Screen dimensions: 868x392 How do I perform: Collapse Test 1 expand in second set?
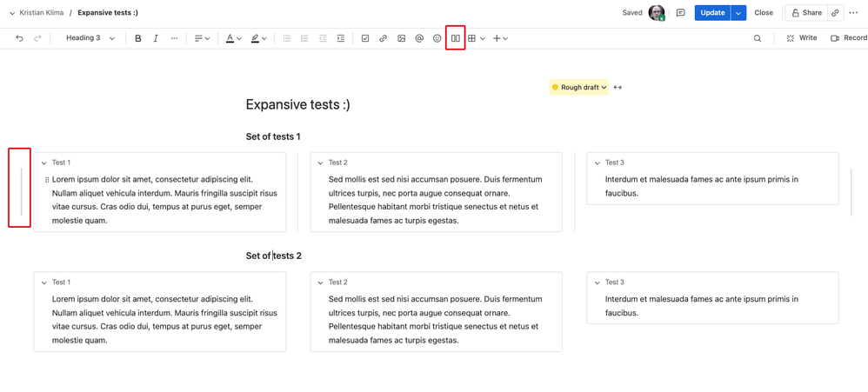tap(43, 282)
